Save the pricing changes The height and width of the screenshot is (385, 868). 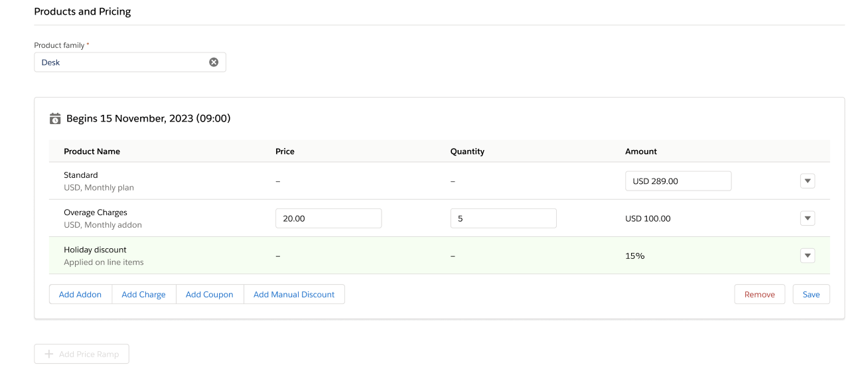pyautogui.click(x=811, y=295)
